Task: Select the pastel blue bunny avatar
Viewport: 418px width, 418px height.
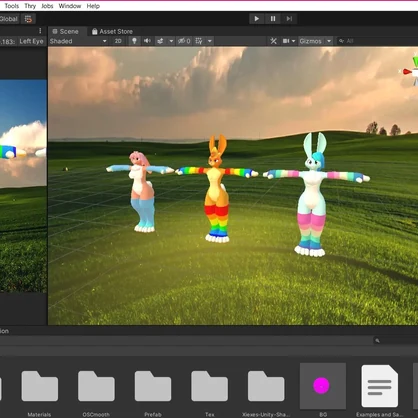Action: click(313, 195)
